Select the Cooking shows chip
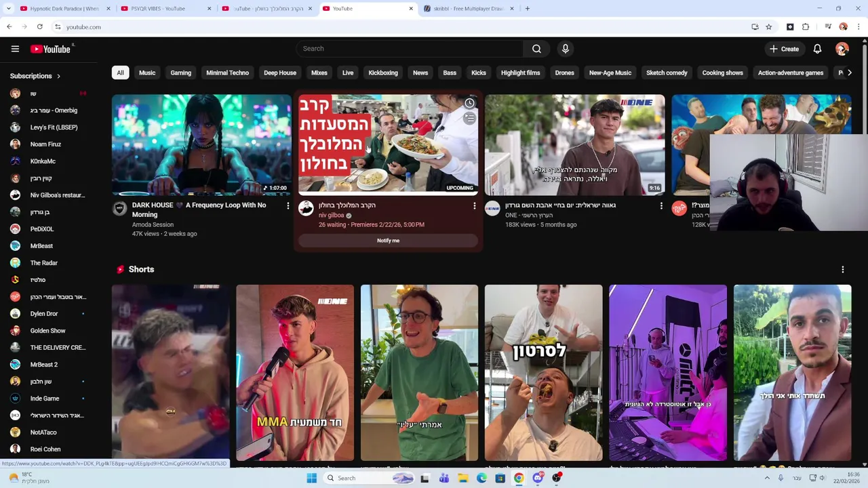868x488 pixels. [x=722, y=73]
